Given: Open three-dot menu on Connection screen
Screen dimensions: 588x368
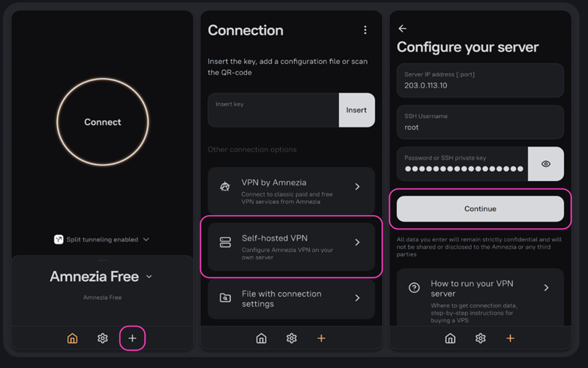Looking at the screenshot, I should [x=365, y=30].
